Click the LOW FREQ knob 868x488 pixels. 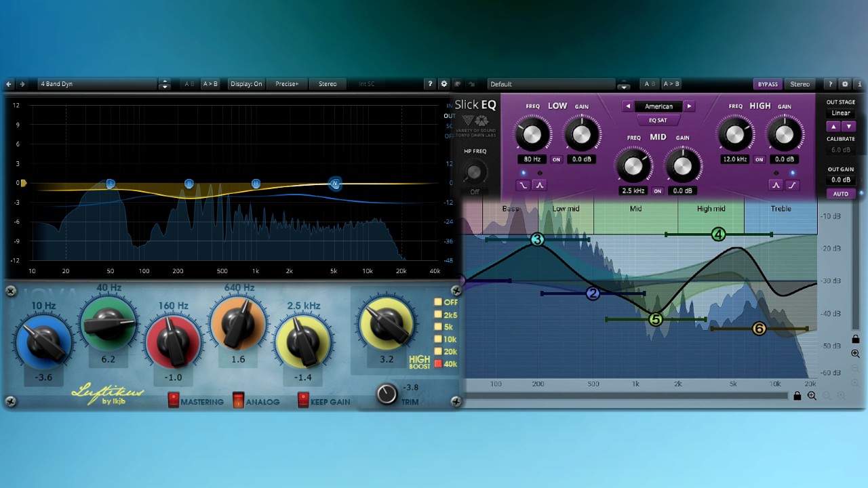pyautogui.click(x=532, y=134)
